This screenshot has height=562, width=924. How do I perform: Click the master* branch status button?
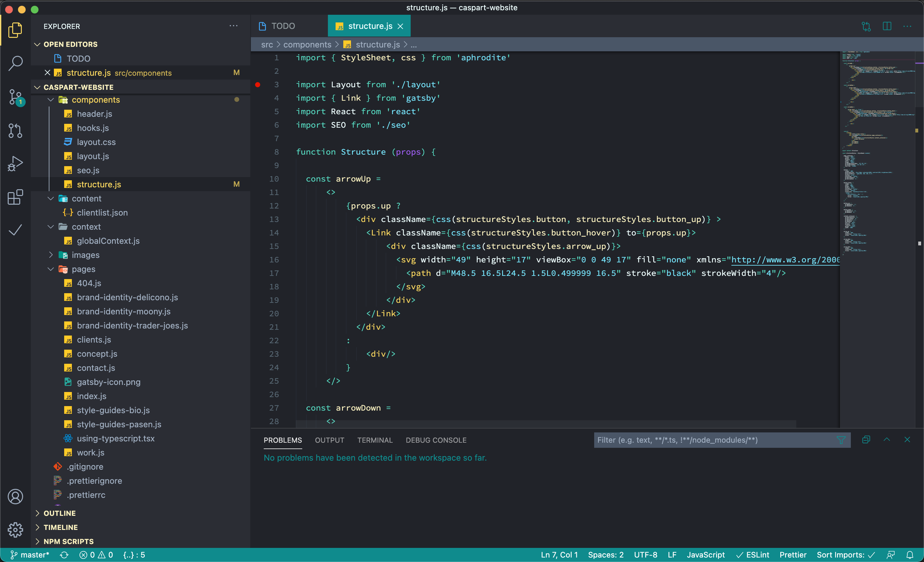click(x=30, y=555)
